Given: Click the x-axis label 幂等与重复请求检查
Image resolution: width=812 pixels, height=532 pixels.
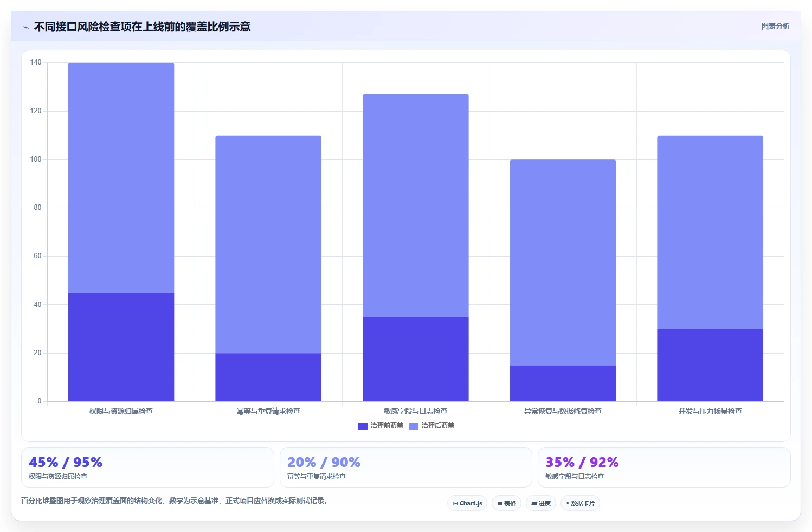Looking at the screenshot, I should click(268, 411).
